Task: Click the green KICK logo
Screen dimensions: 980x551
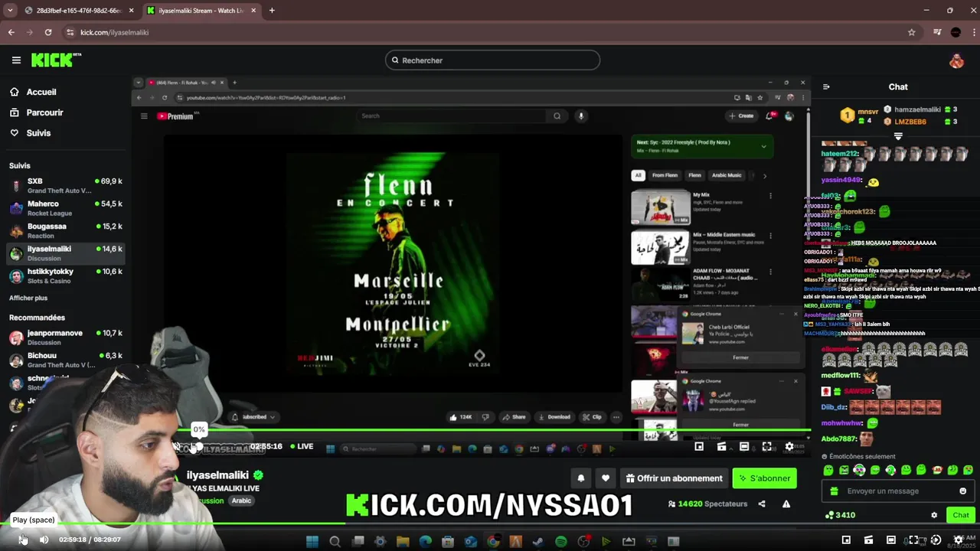Action: tap(55, 60)
